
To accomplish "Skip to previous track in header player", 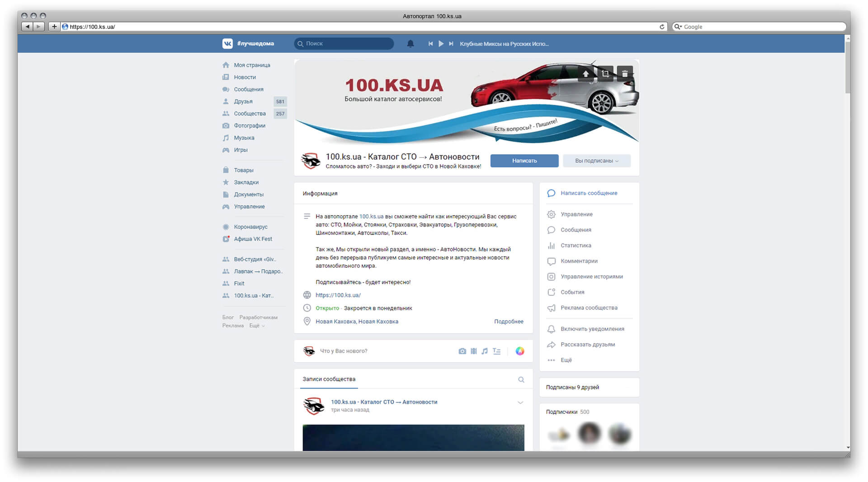I will pos(430,44).
